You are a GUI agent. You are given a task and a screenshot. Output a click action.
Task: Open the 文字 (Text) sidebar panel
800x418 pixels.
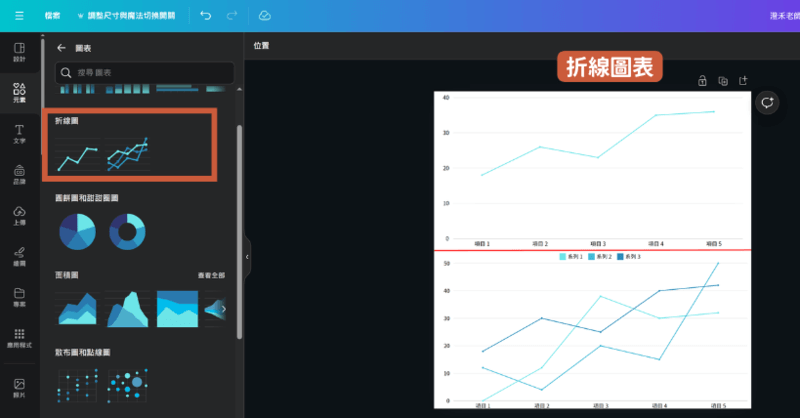click(x=19, y=134)
